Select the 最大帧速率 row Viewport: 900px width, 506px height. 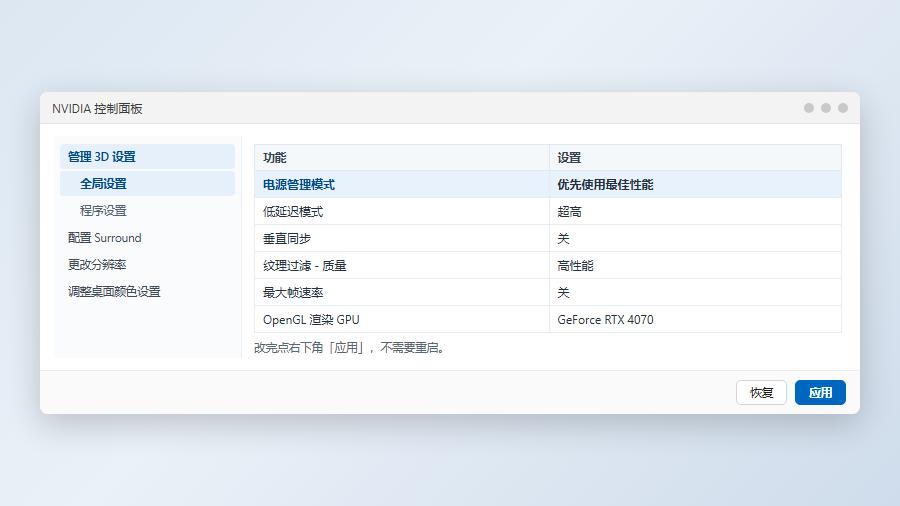click(x=548, y=292)
